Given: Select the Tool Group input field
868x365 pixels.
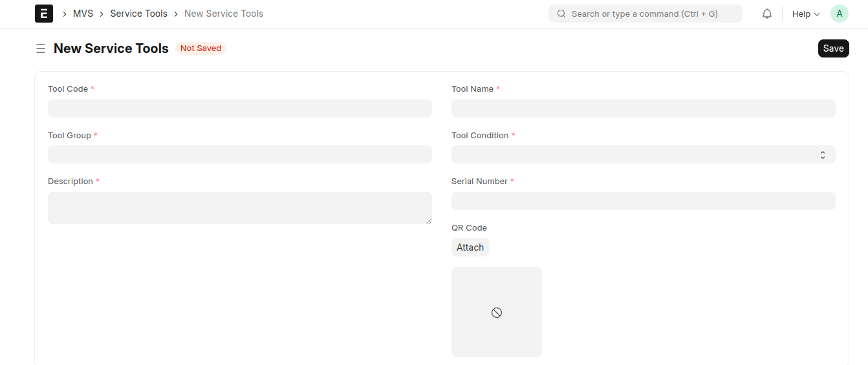Looking at the screenshot, I should [x=239, y=154].
